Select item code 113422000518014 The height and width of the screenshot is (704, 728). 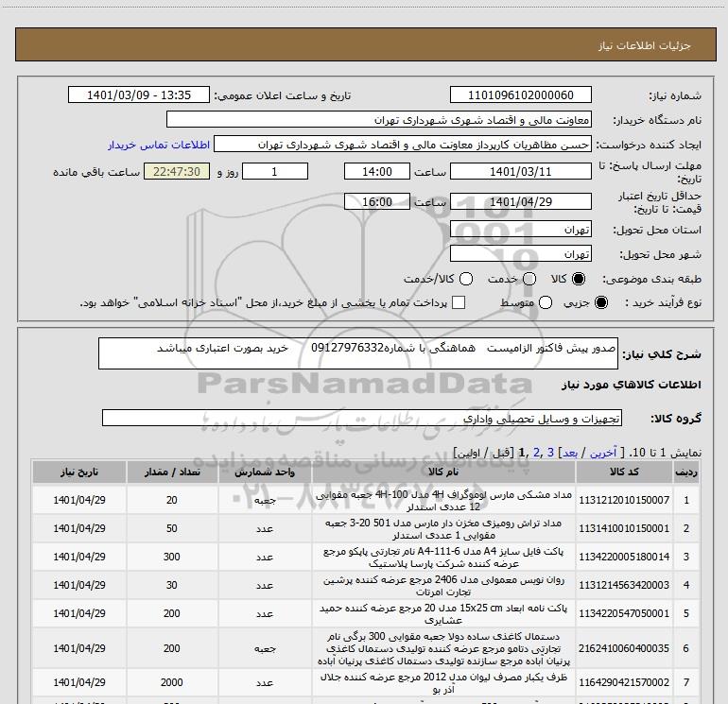click(x=624, y=557)
